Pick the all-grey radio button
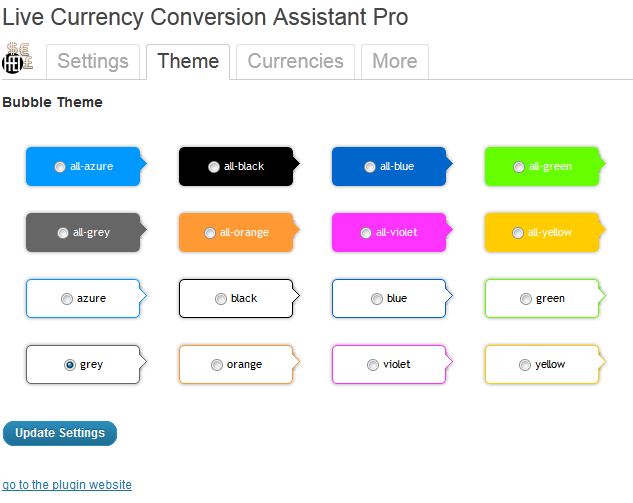This screenshot has height=503, width=633. pos(63,233)
